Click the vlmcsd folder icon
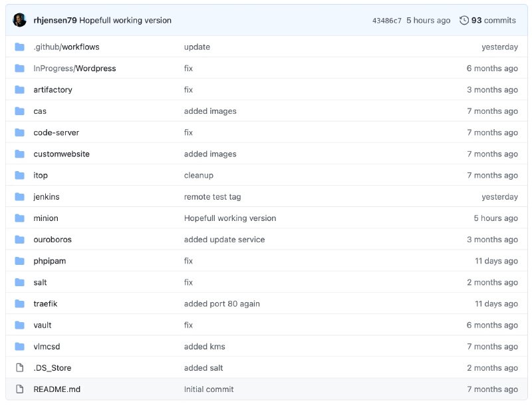The image size is (532, 406). [x=20, y=346]
